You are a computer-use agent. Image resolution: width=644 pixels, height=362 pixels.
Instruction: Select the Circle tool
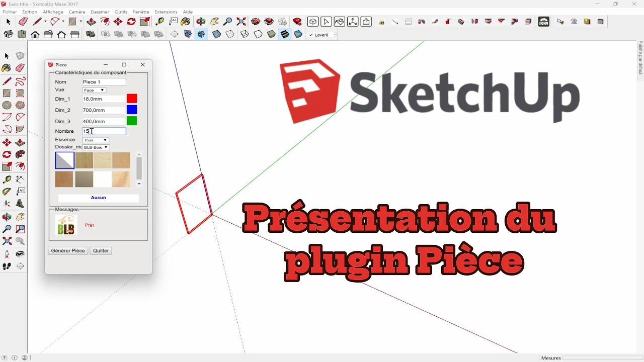[x=7, y=105]
